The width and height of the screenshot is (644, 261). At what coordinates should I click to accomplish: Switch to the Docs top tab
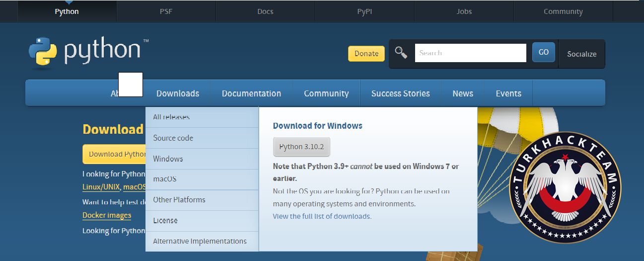[x=265, y=11]
